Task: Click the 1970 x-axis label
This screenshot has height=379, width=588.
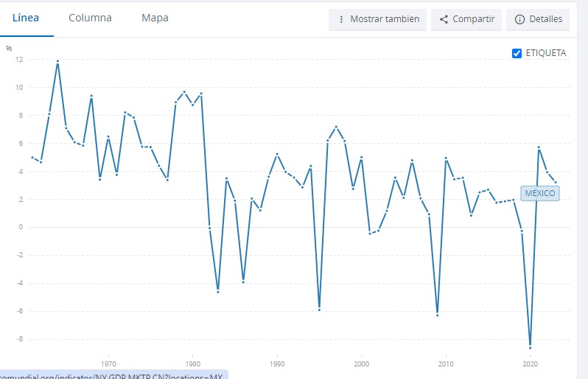Action: [108, 364]
